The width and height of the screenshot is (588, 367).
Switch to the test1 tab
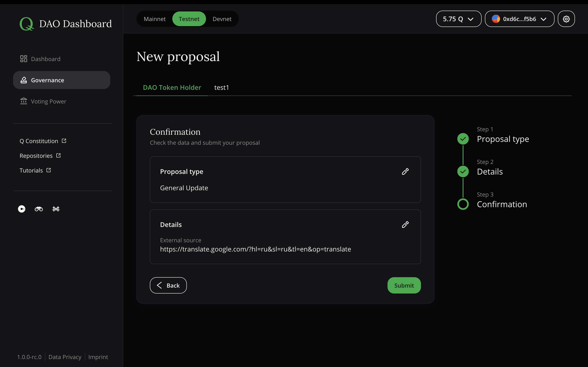pos(221,87)
